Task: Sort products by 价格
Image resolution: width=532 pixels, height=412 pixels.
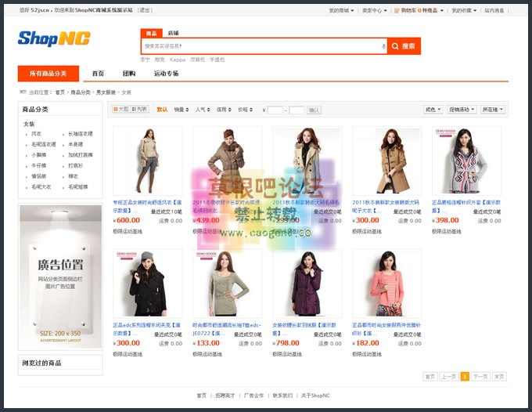Action: pos(245,110)
